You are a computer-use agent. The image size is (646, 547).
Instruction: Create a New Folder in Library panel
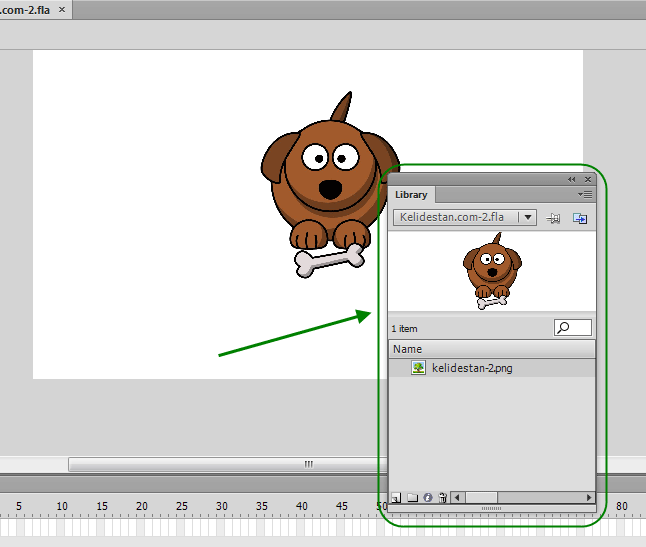[x=412, y=498]
